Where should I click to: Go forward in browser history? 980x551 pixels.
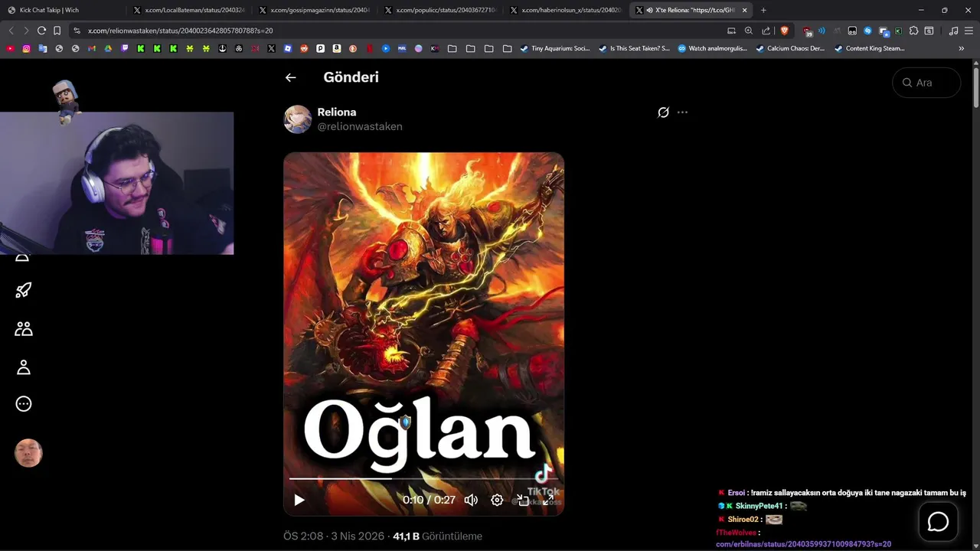coord(26,31)
